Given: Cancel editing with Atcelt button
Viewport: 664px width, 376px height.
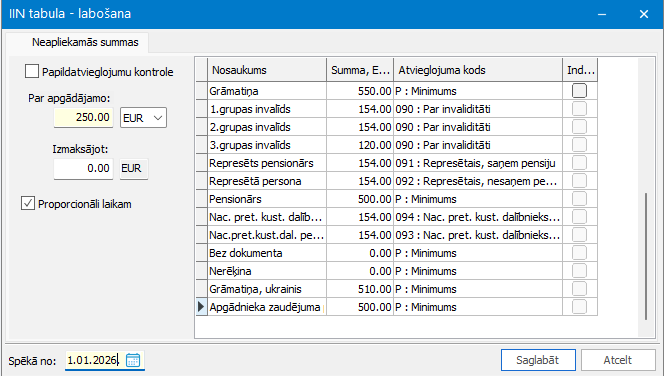Looking at the screenshot, I should click(x=618, y=360).
